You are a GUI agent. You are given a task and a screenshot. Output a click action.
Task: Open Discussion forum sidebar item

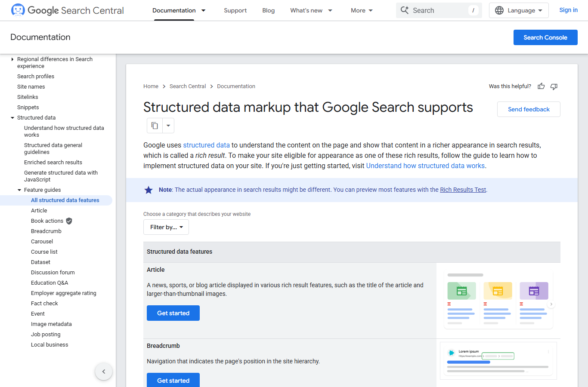53,273
